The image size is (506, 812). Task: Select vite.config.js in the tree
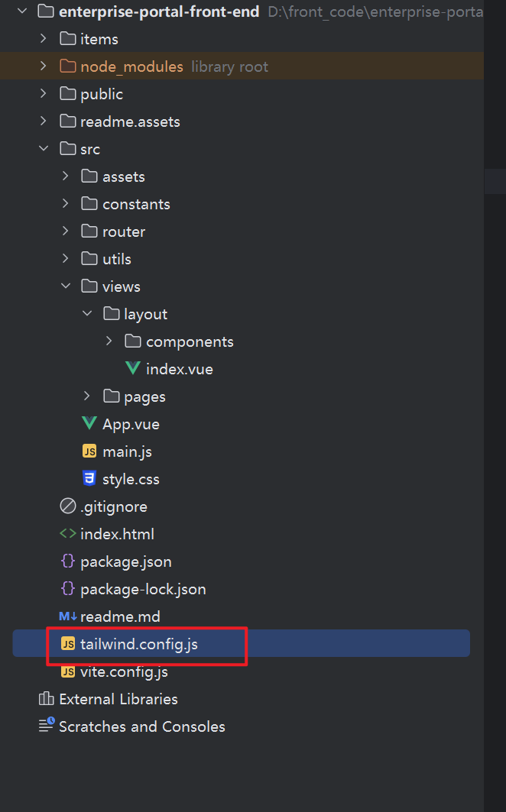click(124, 672)
